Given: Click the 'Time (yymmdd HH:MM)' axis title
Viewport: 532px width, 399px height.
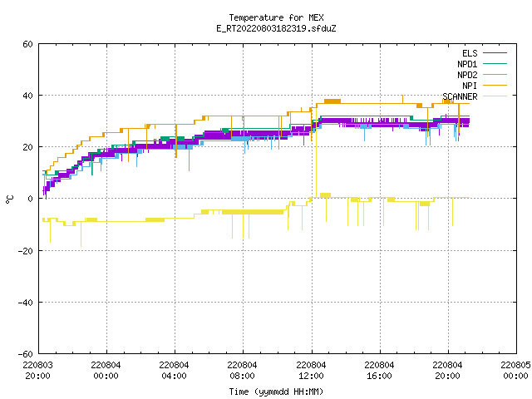Looking at the screenshot, I should click(x=276, y=392).
